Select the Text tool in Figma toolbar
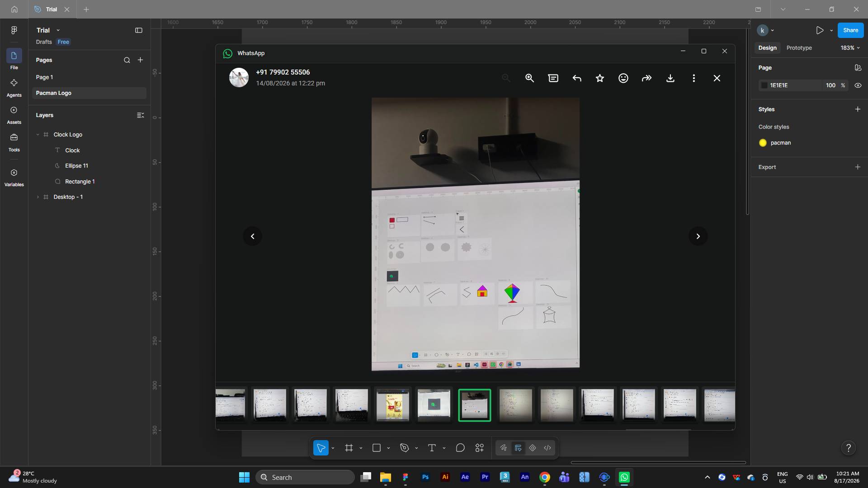Image resolution: width=868 pixels, height=488 pixels. [x=432, y=448]
